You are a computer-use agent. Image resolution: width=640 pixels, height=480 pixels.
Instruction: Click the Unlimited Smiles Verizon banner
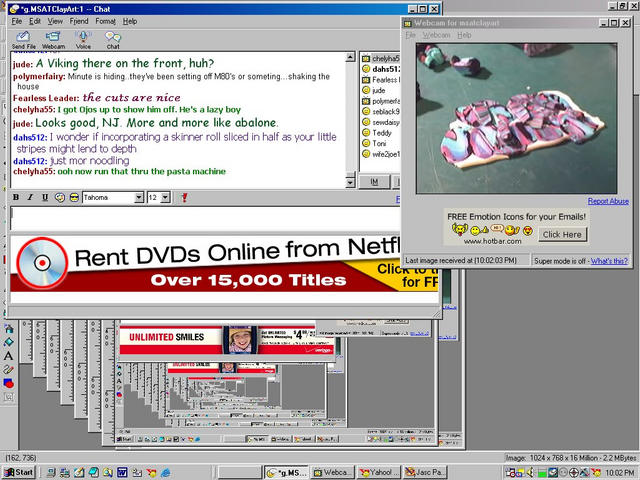(x=227, y=340)
